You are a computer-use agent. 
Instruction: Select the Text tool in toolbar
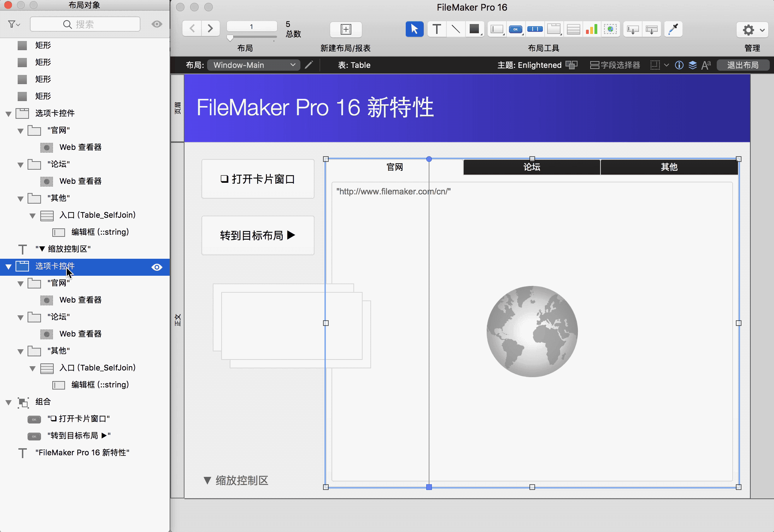pos(436,29)
